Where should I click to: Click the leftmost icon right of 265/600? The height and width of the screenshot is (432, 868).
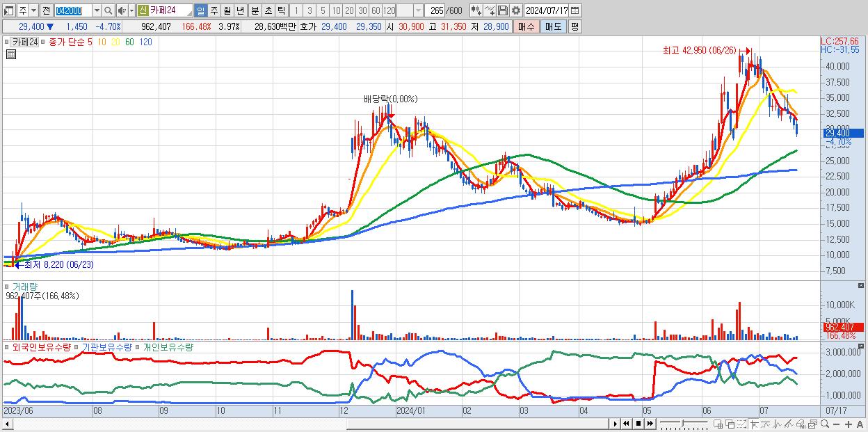click(476, 10)
